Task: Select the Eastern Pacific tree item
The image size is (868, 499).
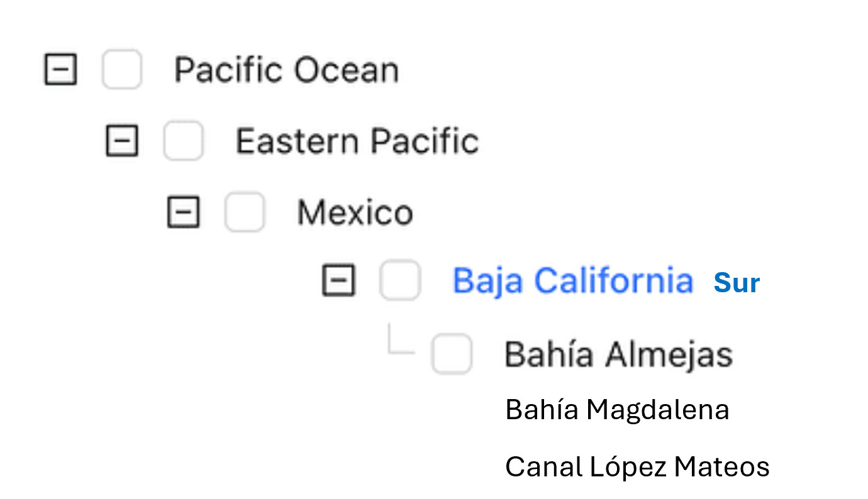Action: (x=357, y=141)
